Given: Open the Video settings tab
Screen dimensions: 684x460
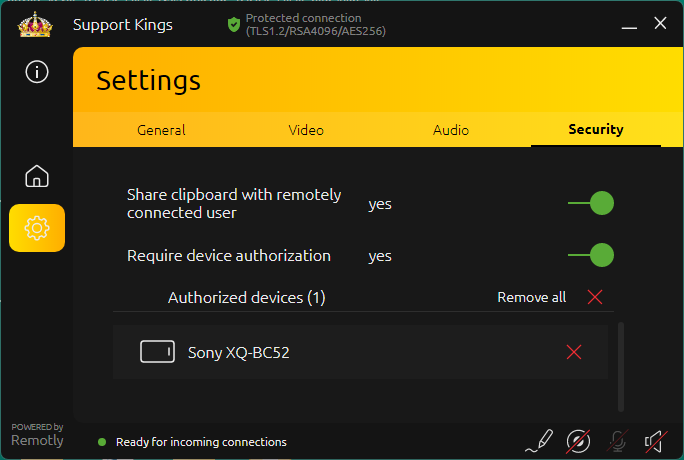Looking at the screenshot, I should (x=306, y=130).
